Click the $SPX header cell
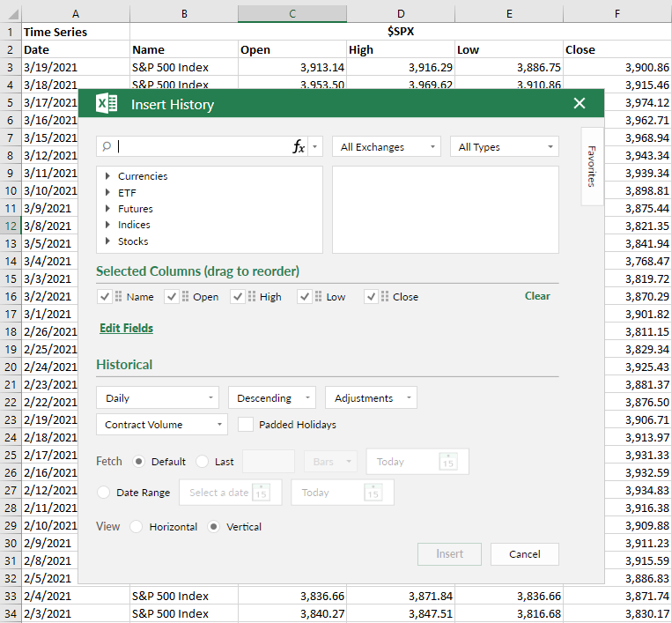The height and width of the screenshot is (623, 672). pos(401,32)
